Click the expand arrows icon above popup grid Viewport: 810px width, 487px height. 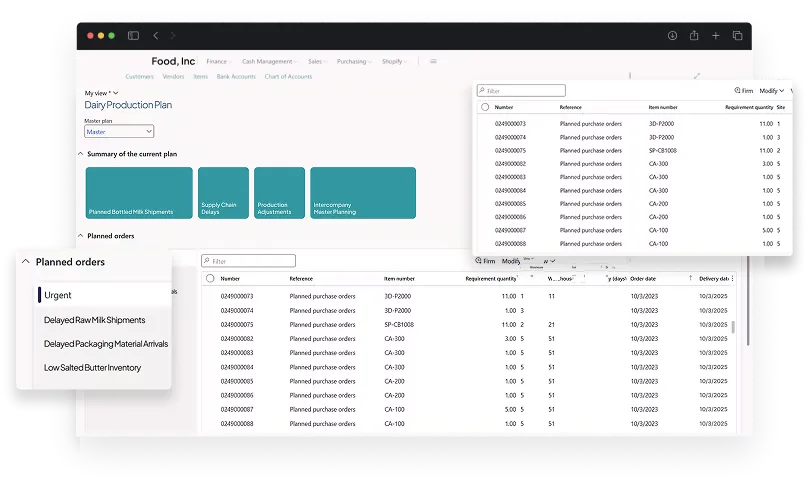tap(697, 76)
